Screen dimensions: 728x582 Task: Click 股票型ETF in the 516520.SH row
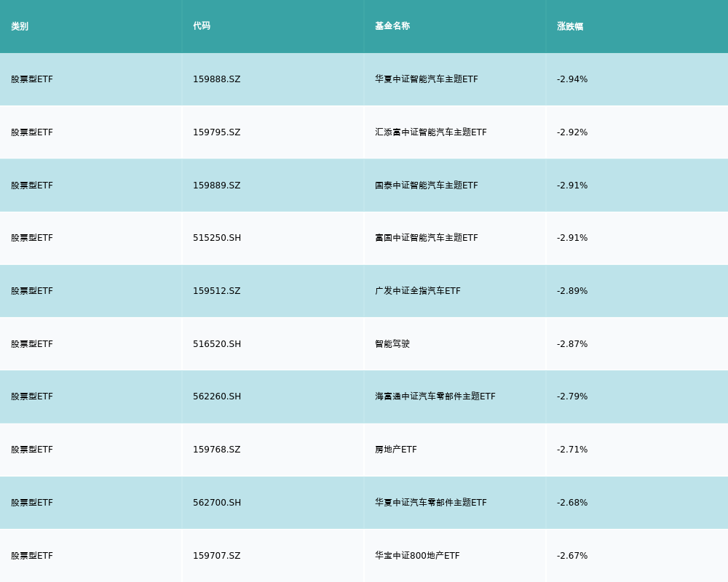point(32,344)
